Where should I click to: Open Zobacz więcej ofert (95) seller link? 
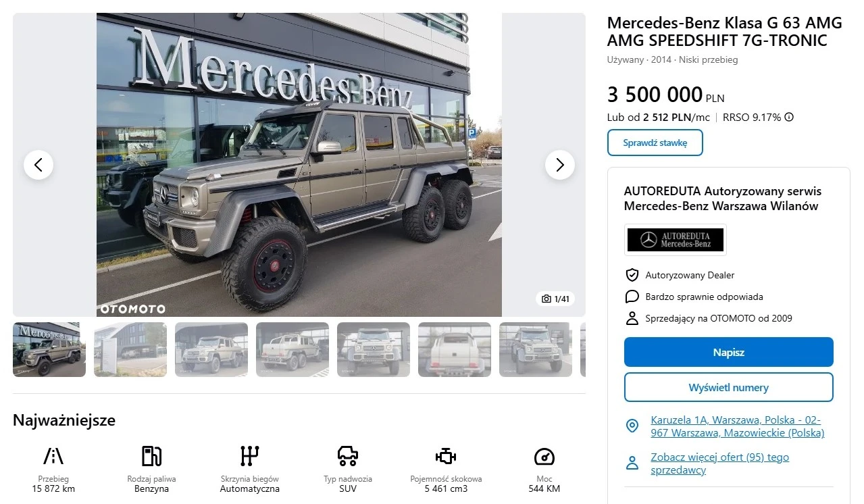click(719, 463)
